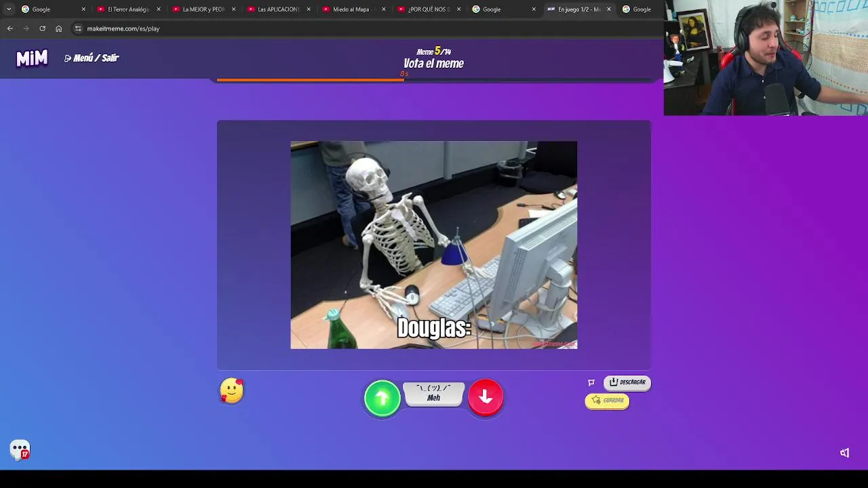Open the tab search dropdown chevron
The image size is (868, 488).
8,9
